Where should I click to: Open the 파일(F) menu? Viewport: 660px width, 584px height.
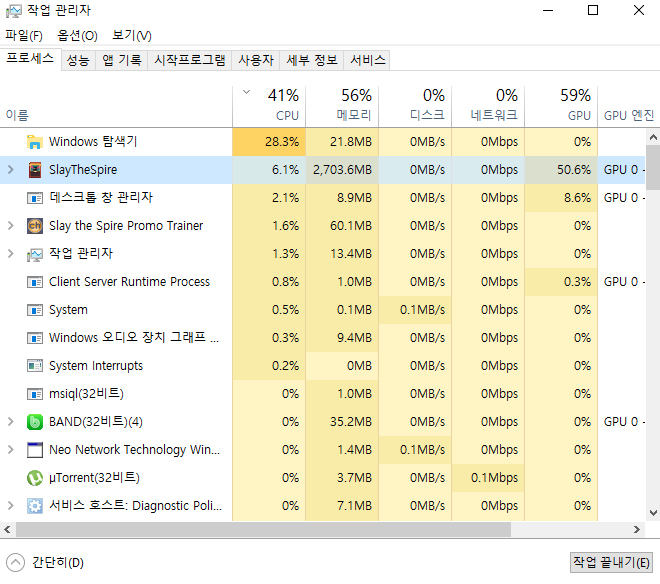[24, 35]
